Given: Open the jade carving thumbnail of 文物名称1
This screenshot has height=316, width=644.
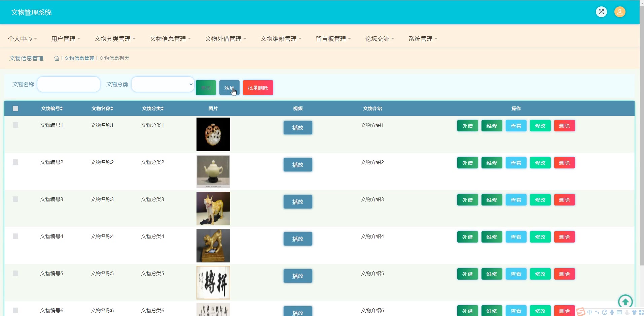Looking at the screenshot, I should tap(213, 134).
